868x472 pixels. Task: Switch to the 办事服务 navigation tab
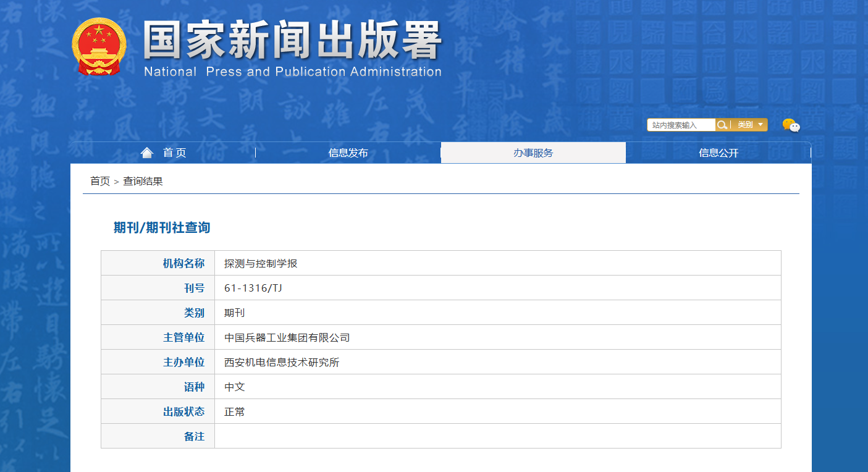pos(533,153)
